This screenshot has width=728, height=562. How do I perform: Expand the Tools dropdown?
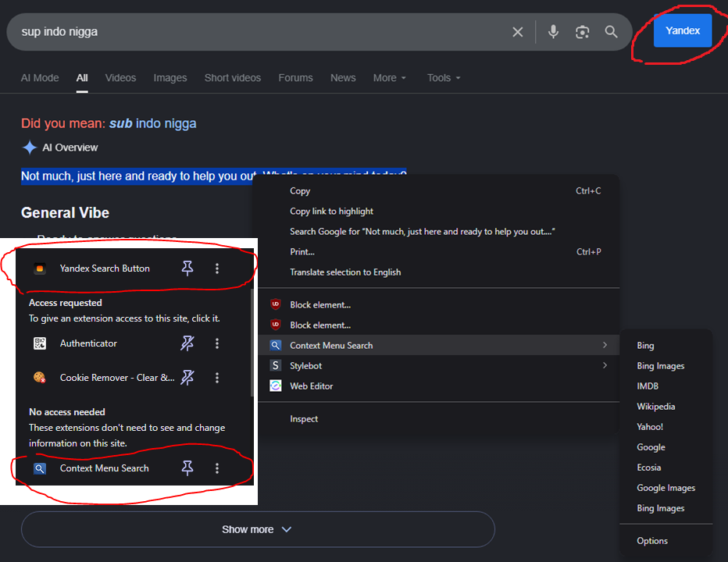click(444, 78)
